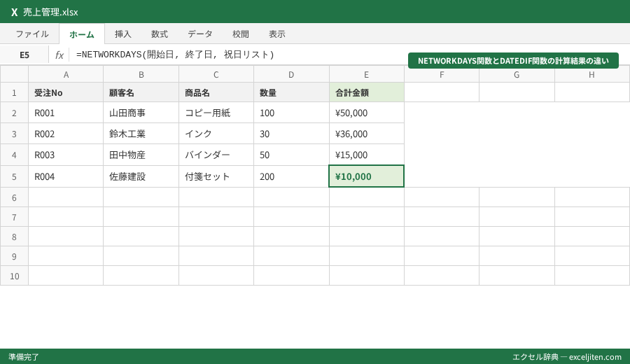Click the NETWORKDAYS and DATEDIF difference banner
This screenshot has width=630, height=364.
(x=513, y=61)
